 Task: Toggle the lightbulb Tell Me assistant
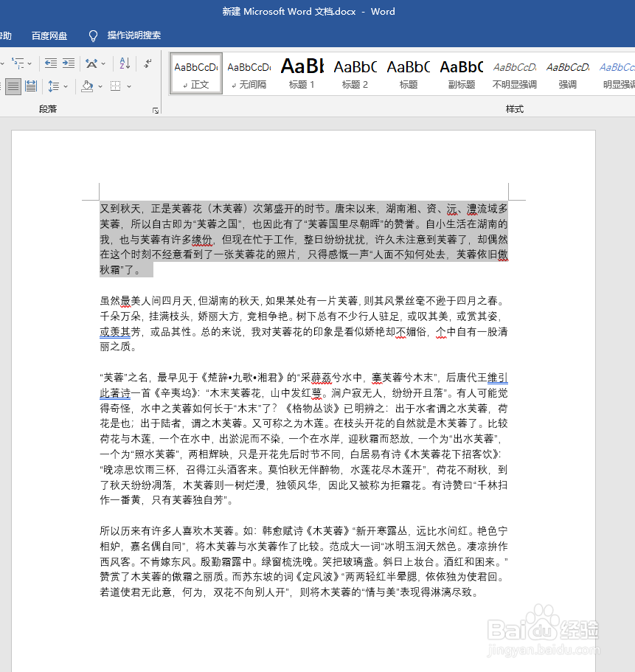(x=92, y=35)
